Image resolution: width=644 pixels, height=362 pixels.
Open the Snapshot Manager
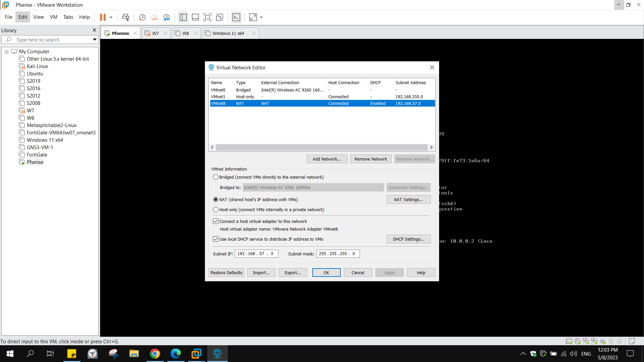[x=167, y=17]
